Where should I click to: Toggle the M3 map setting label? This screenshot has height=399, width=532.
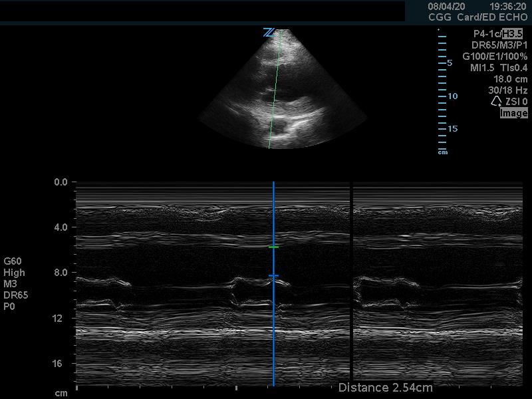point(11,283)
